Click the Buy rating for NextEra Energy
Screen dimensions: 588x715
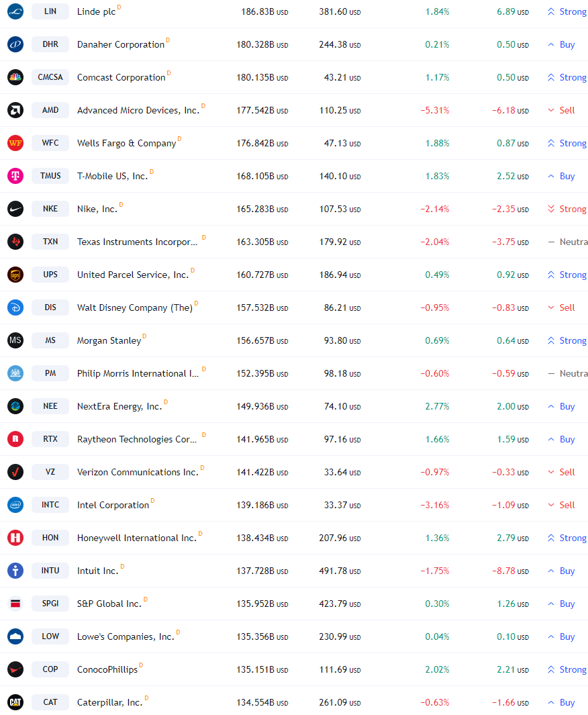pyautogui.click(x=561, y=406)
